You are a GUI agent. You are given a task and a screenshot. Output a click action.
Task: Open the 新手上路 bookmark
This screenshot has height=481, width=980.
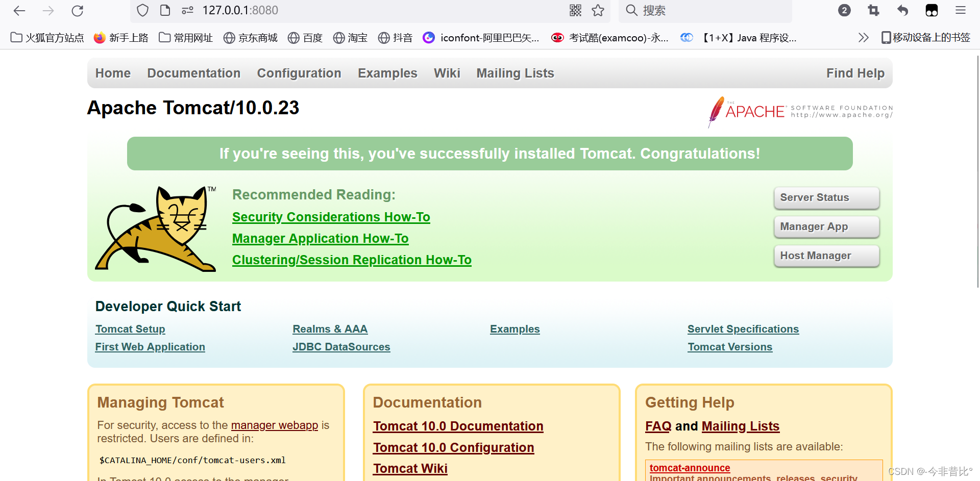click(x=121, y=38)
